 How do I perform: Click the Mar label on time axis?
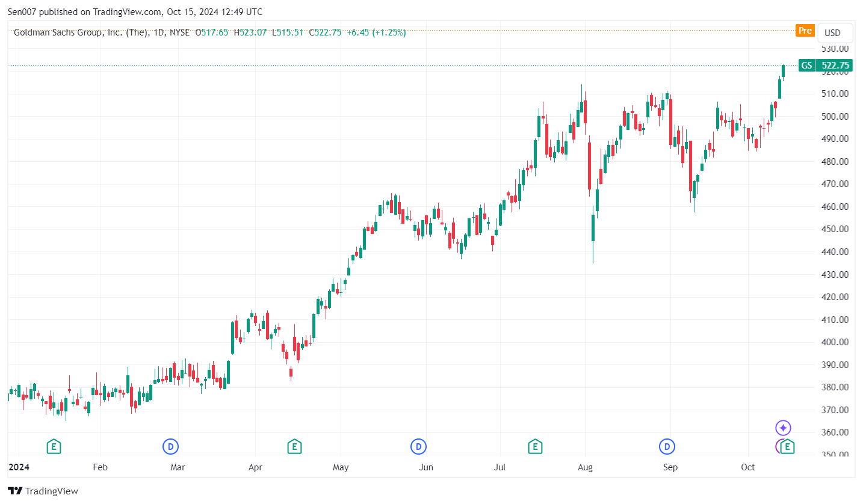pos(178,467)
